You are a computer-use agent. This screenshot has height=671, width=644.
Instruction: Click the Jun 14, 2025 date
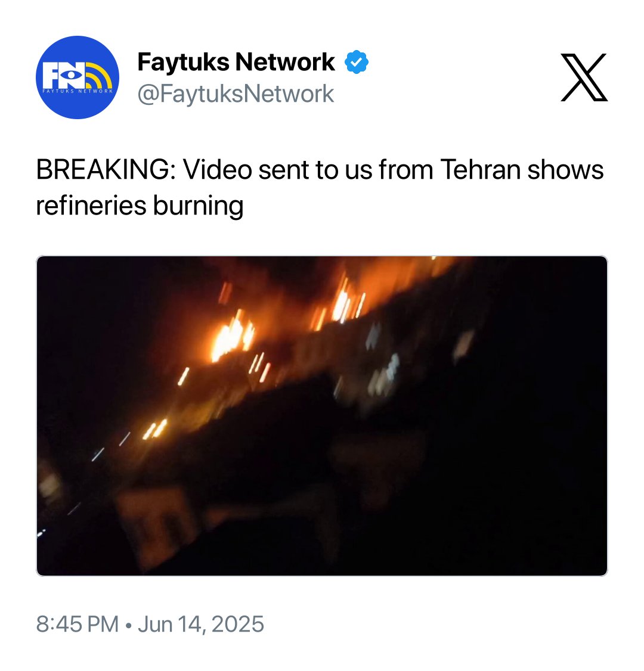point(201,624)
